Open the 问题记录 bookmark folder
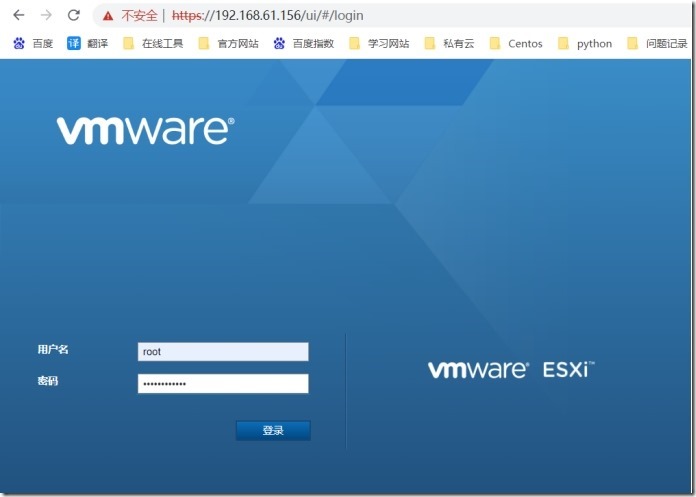696x497 pixels. point(657,43)
